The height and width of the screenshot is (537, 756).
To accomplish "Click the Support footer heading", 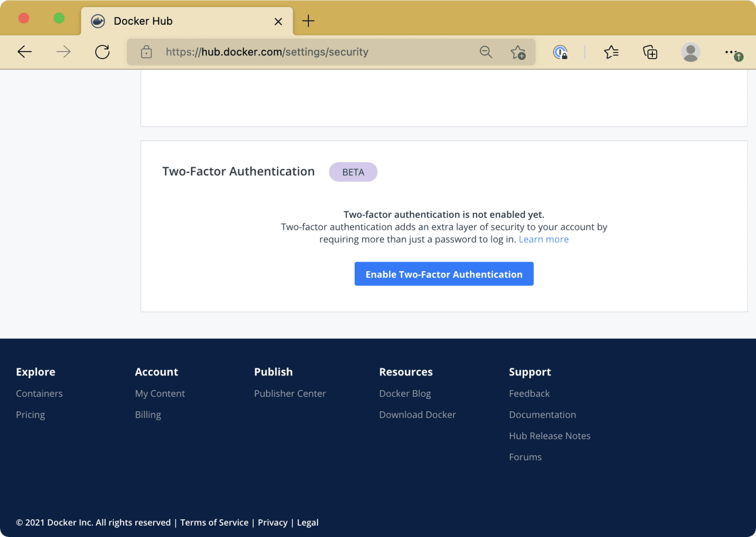I will tap(530, 372).
